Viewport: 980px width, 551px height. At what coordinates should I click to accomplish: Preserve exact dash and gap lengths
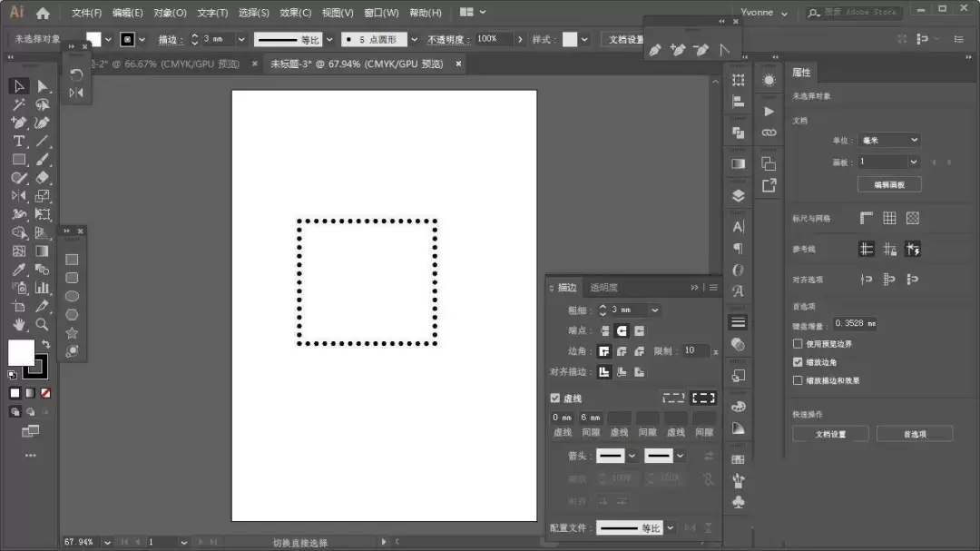coord(673,398)
